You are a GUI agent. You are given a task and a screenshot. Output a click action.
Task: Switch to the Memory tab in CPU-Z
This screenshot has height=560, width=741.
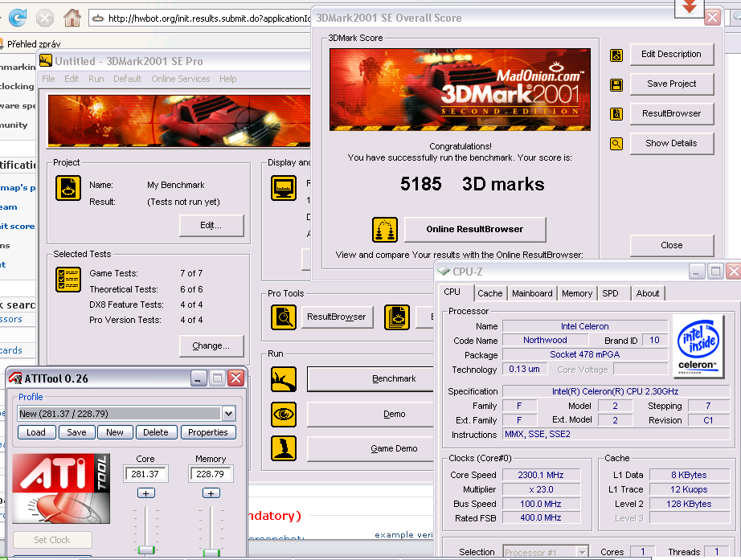click(x=577, y=293)
